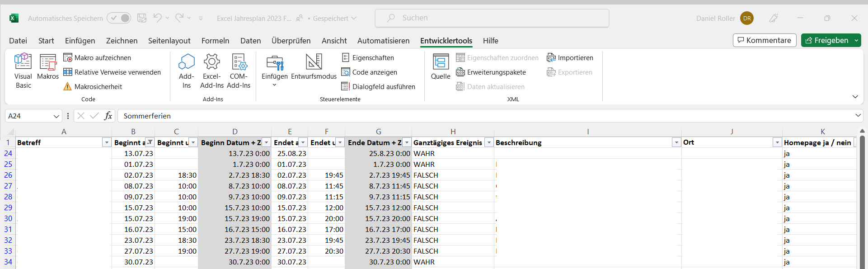The width and height of the screenshot is (868, 269).
Task: Click Importieren XML data
Action: 570,57
